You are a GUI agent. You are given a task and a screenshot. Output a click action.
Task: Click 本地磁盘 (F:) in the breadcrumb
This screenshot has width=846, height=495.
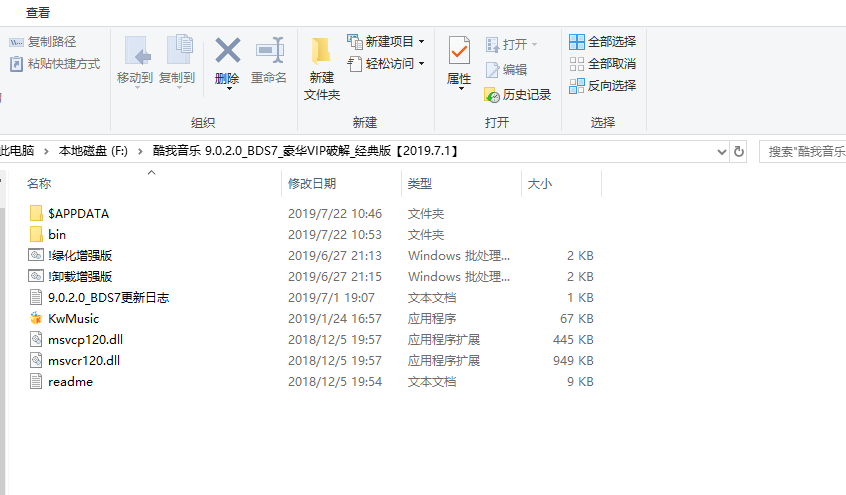pos(93,151)
